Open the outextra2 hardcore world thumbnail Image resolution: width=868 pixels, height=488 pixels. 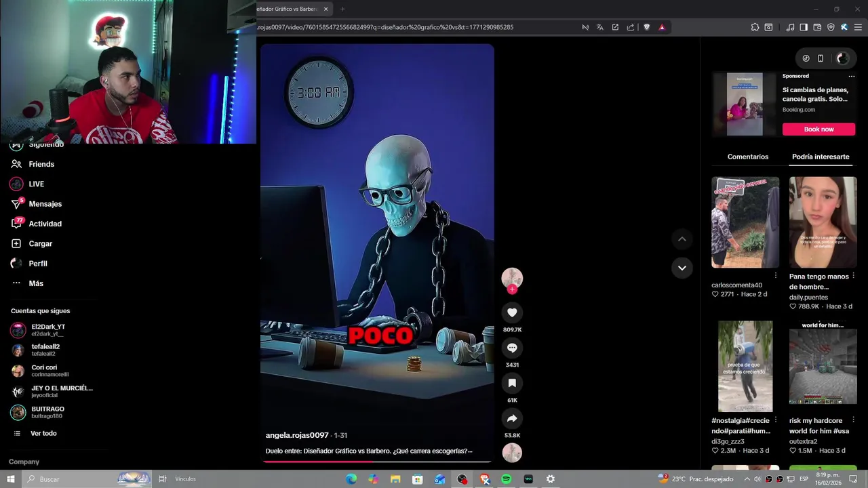click(823, 367)
